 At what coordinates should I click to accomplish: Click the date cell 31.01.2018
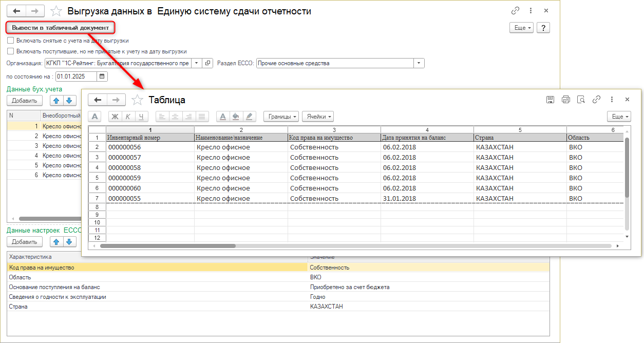coord(427,199)
